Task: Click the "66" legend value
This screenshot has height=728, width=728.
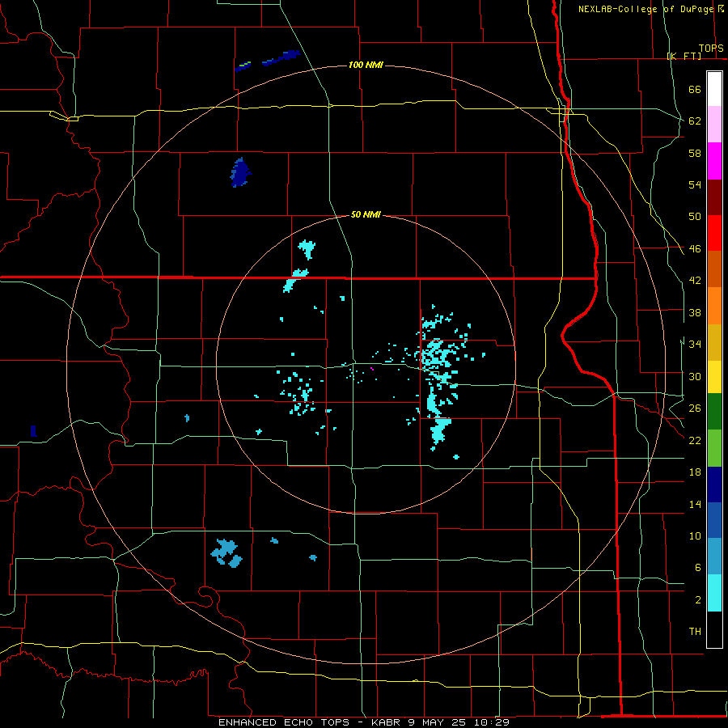Action: coord(695,90)
